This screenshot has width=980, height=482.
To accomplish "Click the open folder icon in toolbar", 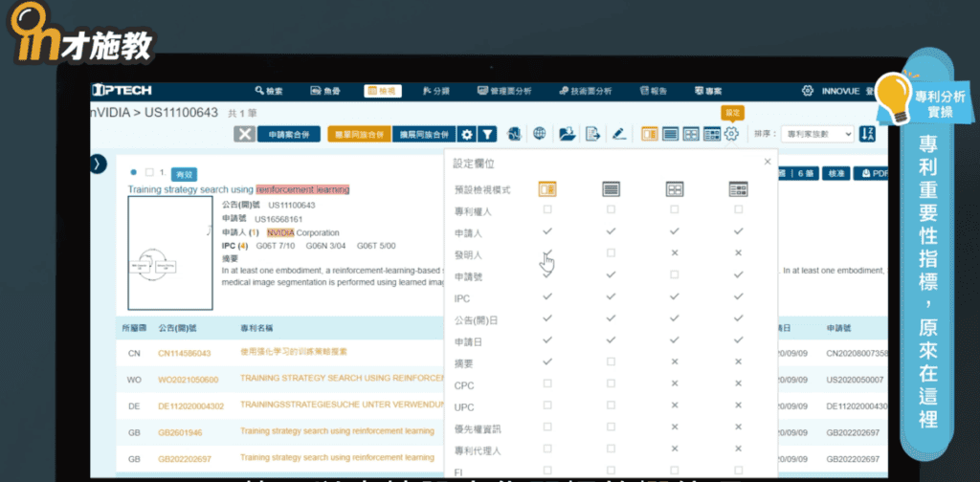I will point(567,134).
